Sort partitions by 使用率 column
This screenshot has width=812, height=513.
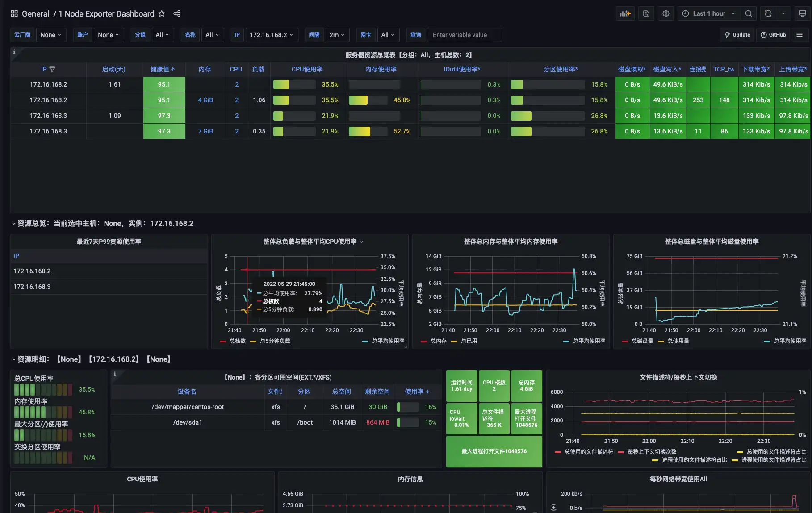[x=417, y=392]
